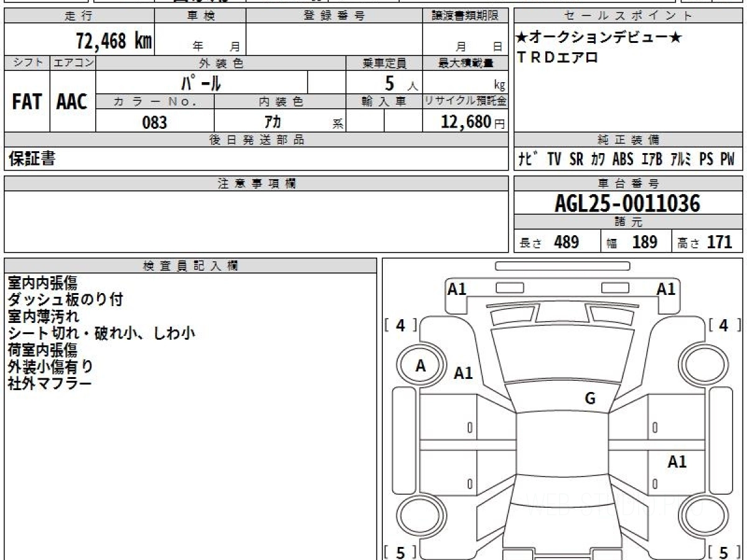Select the A1 mark at the left bumper corner

coord(458,289)
